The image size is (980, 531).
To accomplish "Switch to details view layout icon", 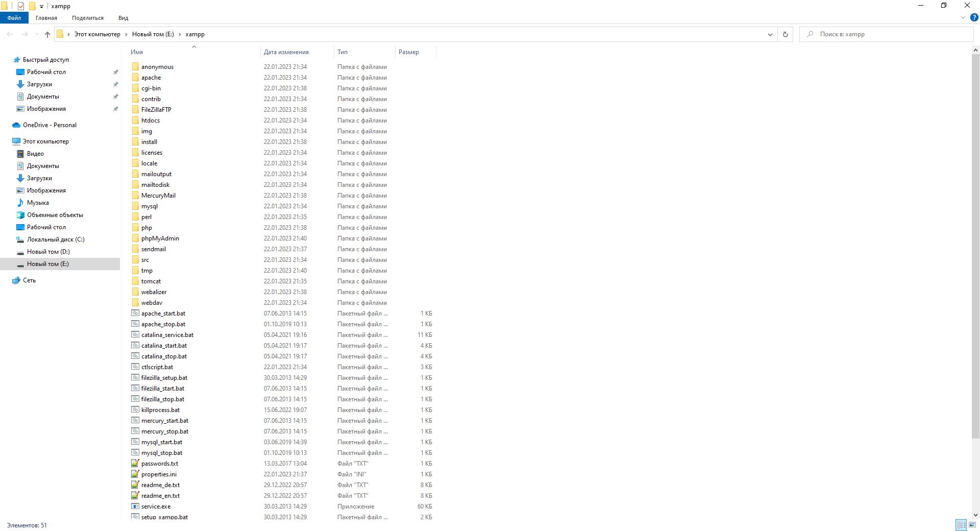I will click(x=961, y=525).
